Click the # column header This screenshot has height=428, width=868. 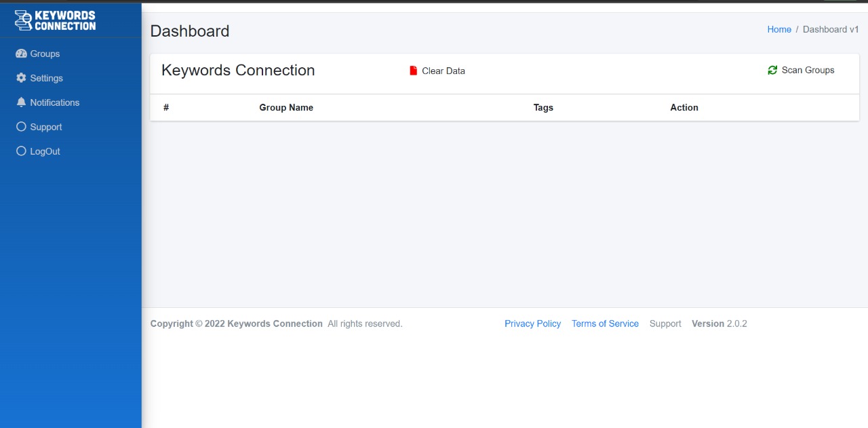[166, 107]
